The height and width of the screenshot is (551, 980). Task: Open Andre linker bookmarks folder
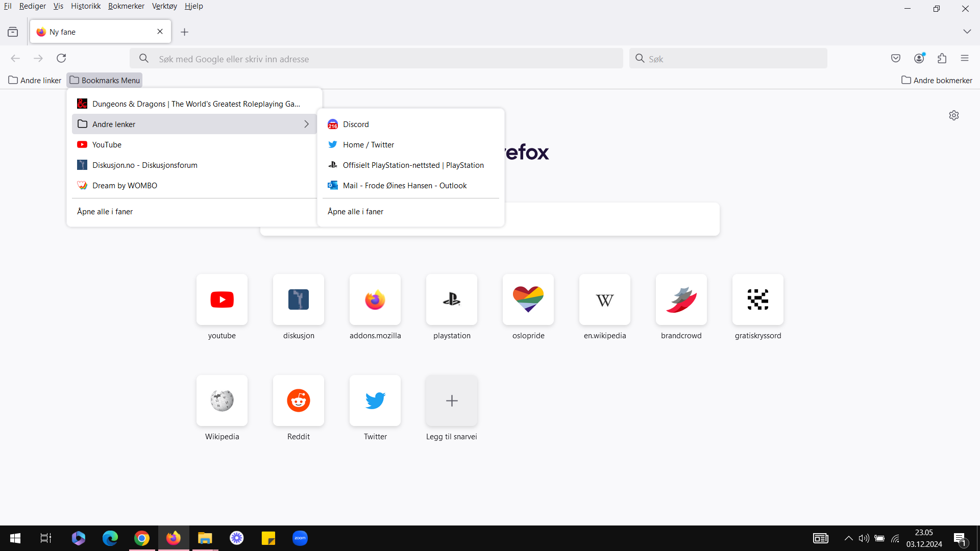tap(35, 80)
